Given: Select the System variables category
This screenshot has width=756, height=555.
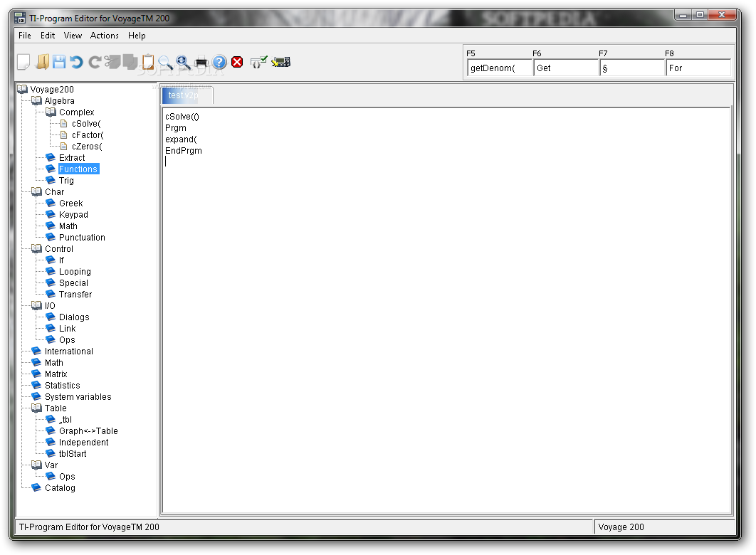Looking at the screenshot, I should 78,397.
